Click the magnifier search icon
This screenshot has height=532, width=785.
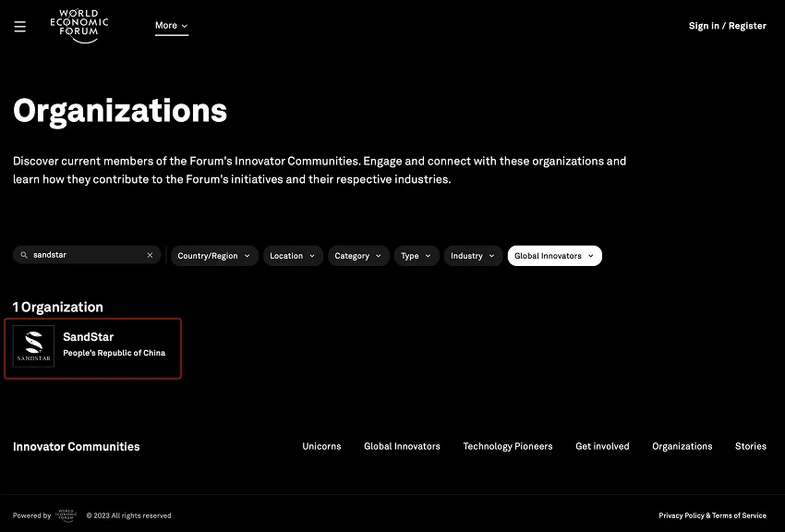[23, 255]
